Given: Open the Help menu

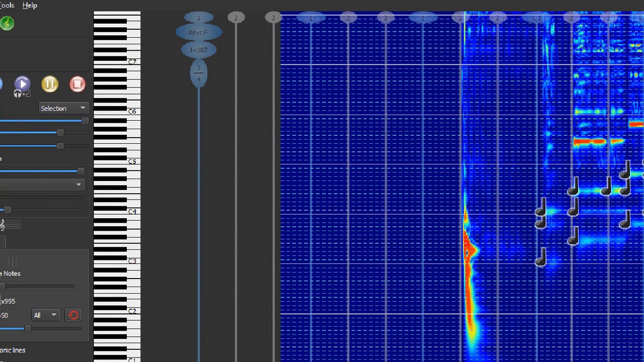Looking at the screenshot, I should coord(30,5).
